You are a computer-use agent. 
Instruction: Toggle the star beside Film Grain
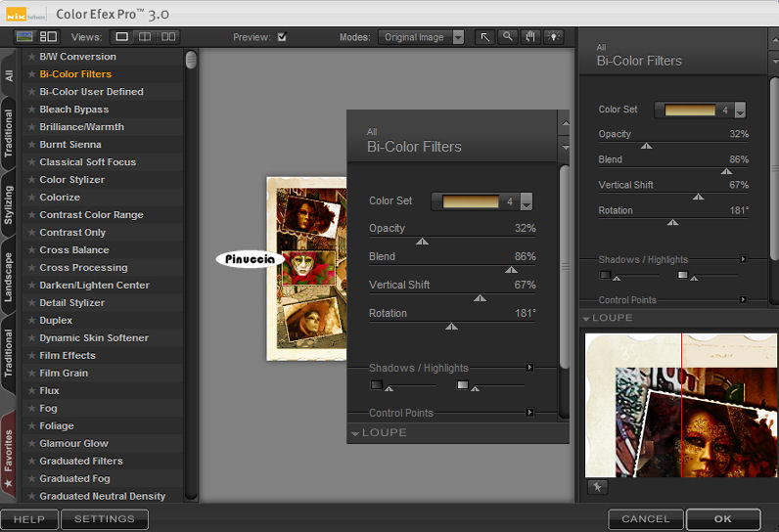pos(31,374)
